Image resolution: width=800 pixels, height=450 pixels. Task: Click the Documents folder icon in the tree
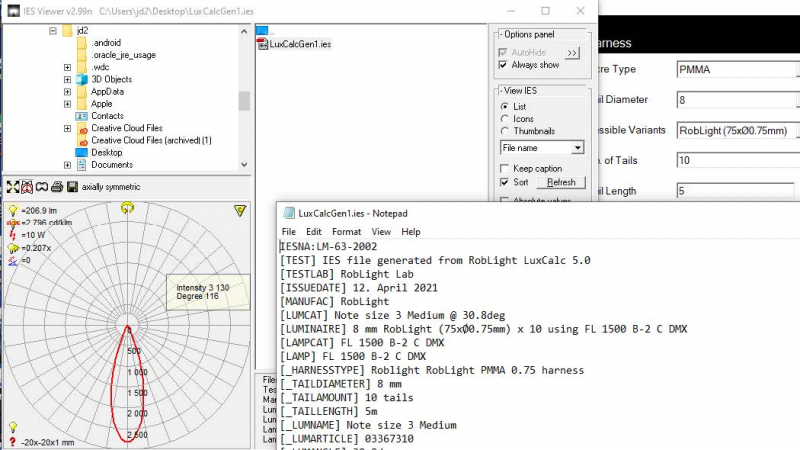(82, 165)
